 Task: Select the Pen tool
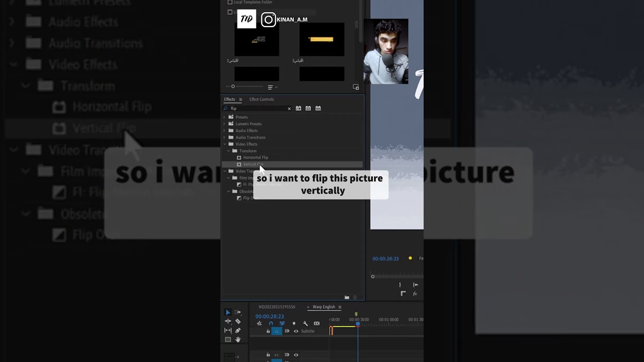coord(238,330)
